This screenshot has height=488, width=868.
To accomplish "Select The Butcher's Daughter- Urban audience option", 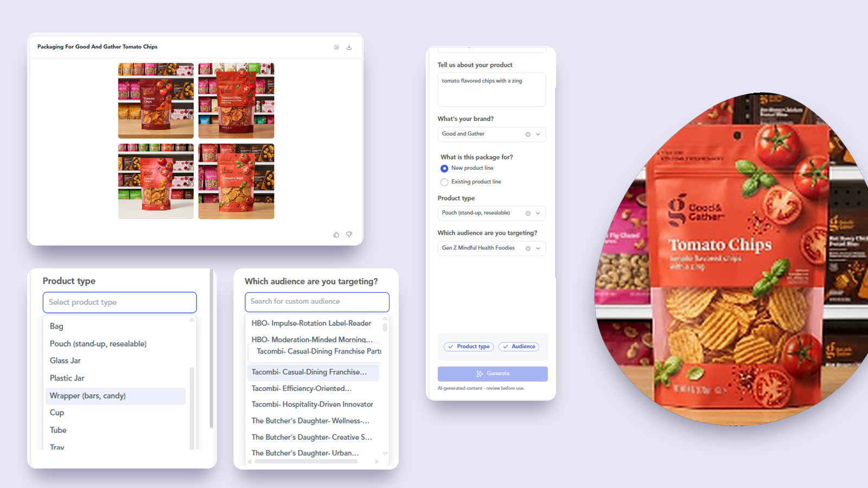I will coord(314,453).
